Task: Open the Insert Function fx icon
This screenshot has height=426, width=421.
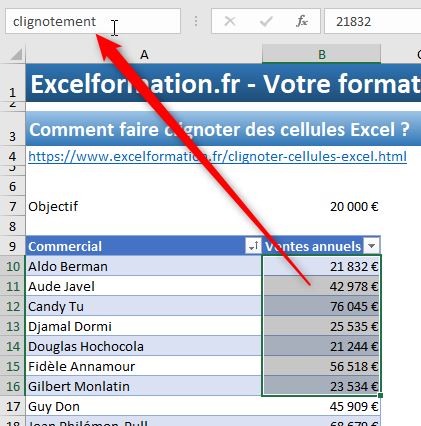Action: click(x=302, y=21)
